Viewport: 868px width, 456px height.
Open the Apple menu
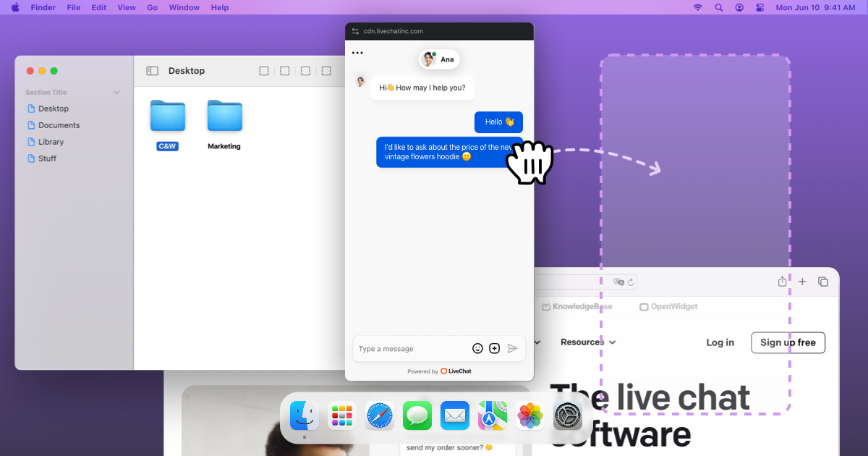coord(15,7)
